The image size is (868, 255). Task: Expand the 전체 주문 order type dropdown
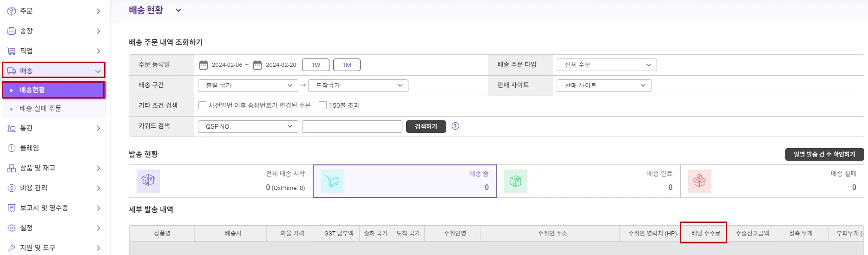pos(606,65)
